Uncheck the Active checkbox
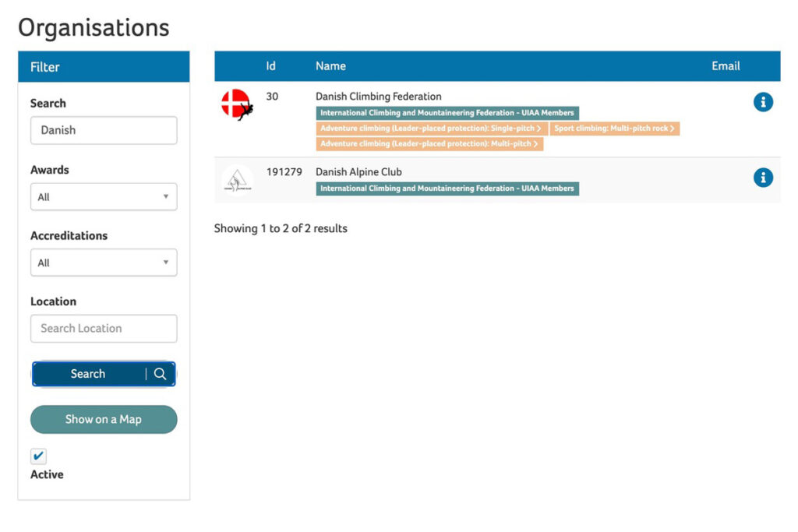 [38, 456]
